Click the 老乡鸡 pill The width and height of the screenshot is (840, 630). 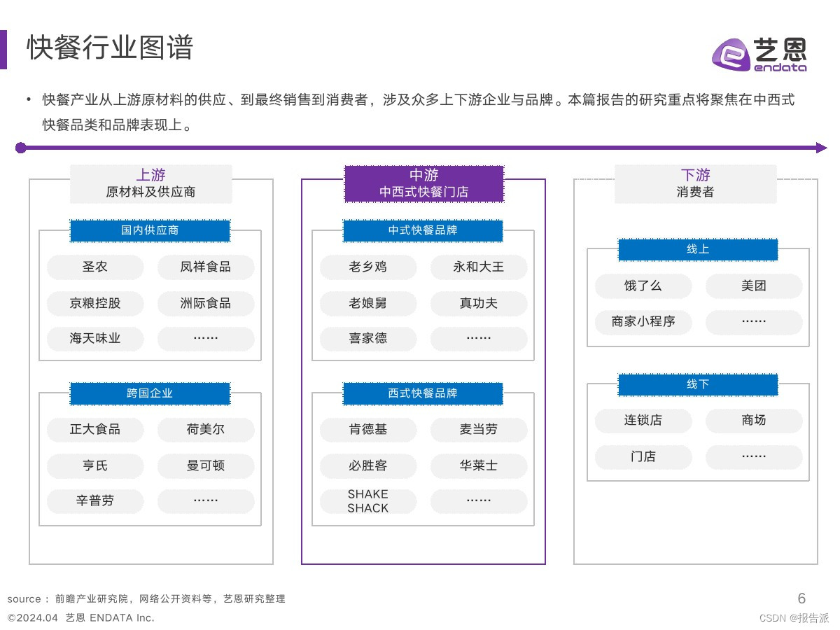(x=368, y=267)
